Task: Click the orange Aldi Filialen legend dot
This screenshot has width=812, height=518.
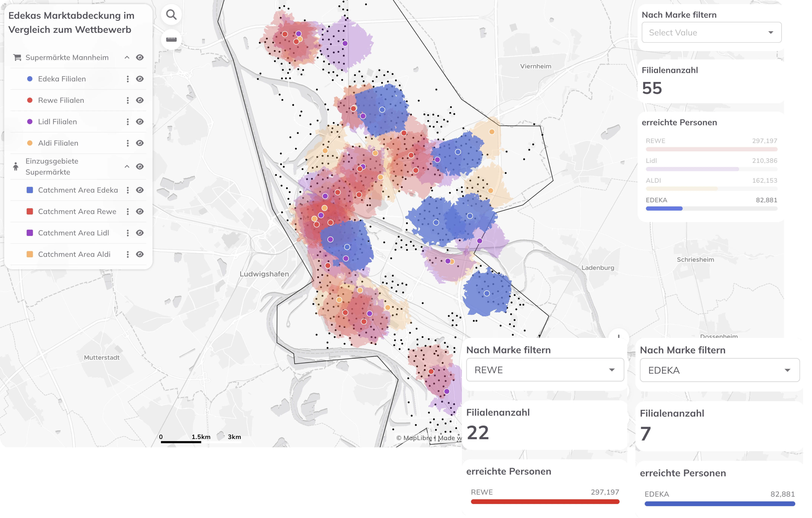Action: tap(30, 143)
